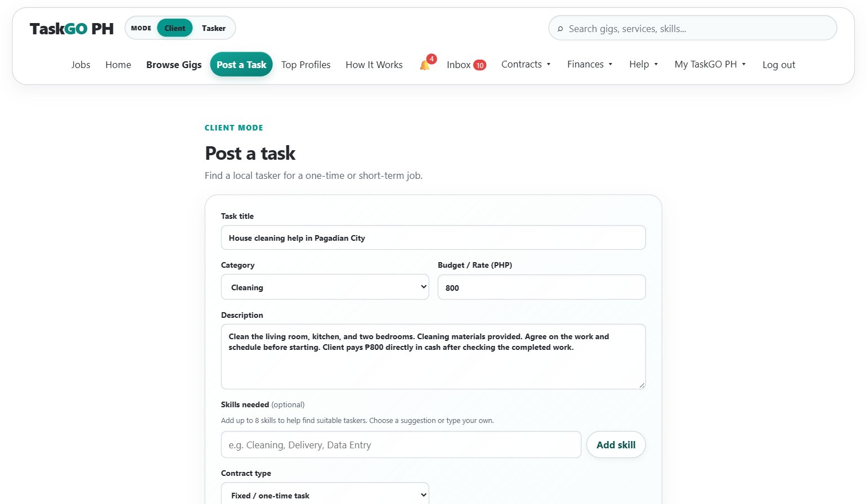Screen dimensions: 867x504
Task: Open How It Works page
Action: click(374, 65)
